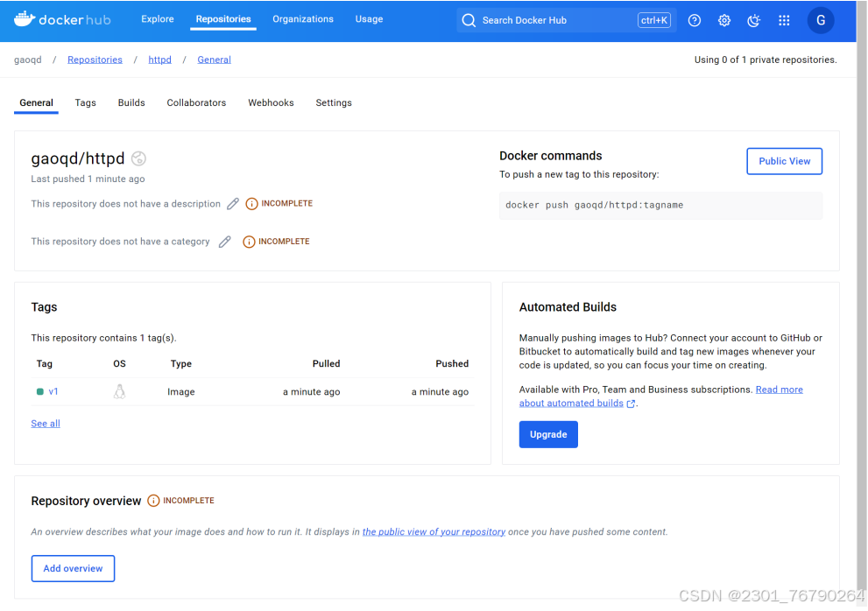Screen dimensions: 868x611
Task: Open the See all tags link
Action: tap(46, 424)
